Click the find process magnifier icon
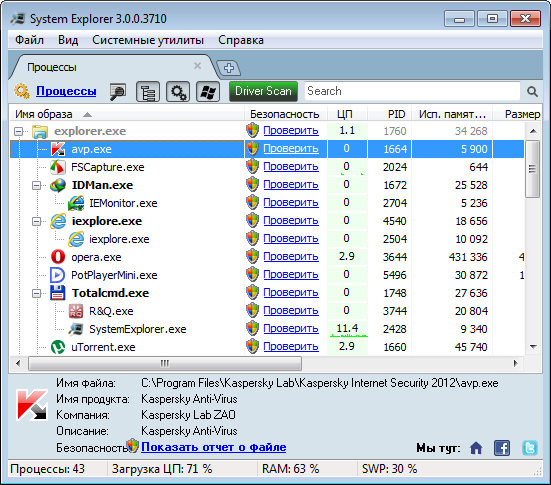 pos(118,92)
